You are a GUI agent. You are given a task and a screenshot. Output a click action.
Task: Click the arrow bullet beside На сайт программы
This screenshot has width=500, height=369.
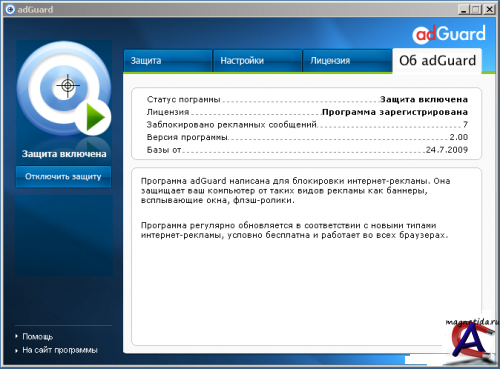pos(16,350)
